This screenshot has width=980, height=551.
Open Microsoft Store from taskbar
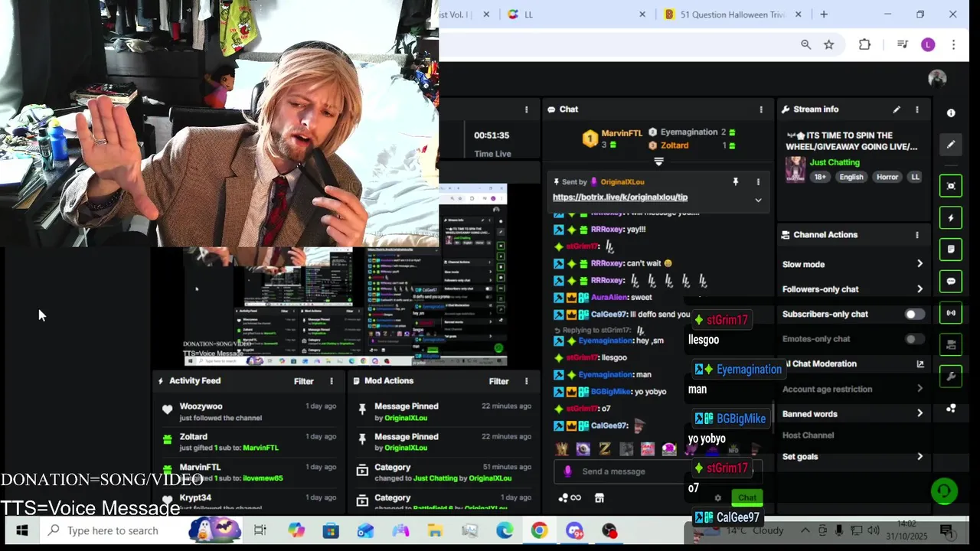click(x=331, y=530)
